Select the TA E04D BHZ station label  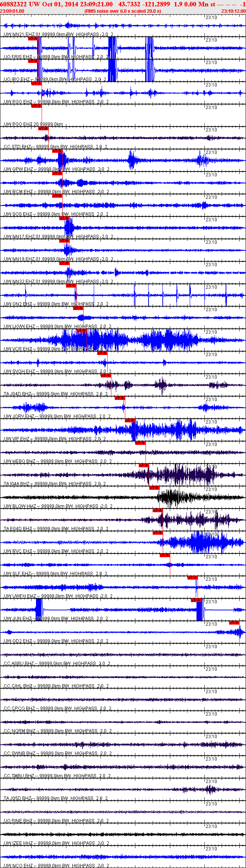[56, 529]
